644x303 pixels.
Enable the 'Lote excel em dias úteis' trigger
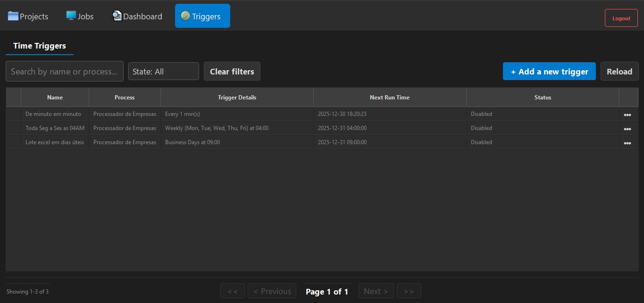click(481, 142)
